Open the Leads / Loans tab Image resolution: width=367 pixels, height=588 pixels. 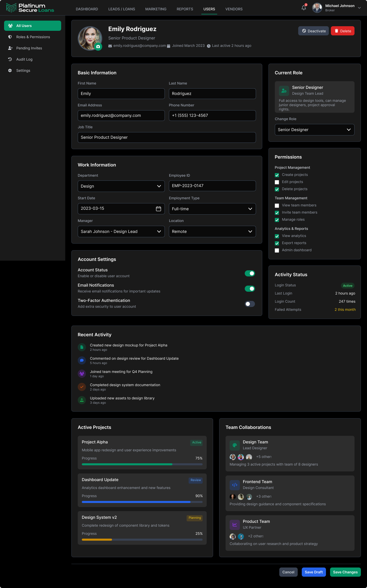(122, 9)
